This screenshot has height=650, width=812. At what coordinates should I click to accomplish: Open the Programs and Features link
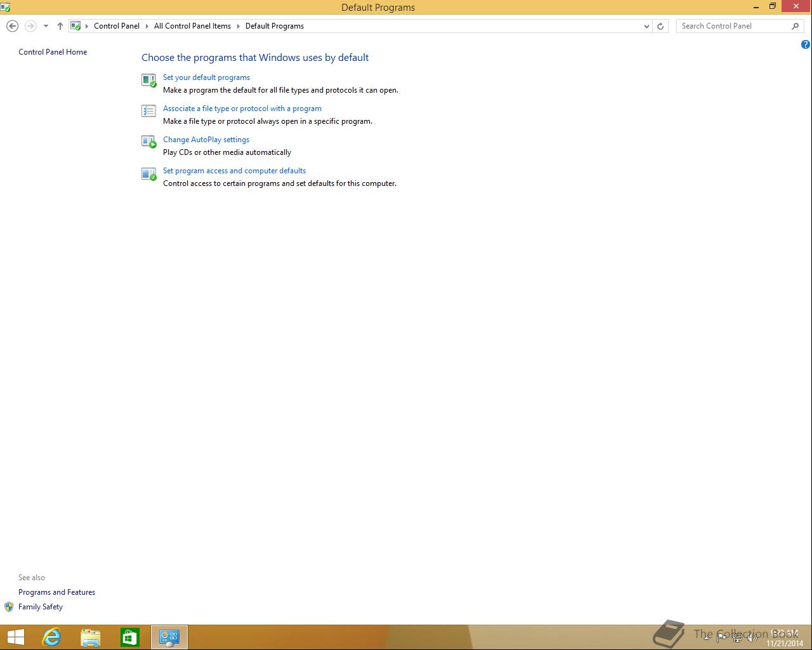(56, 592)
